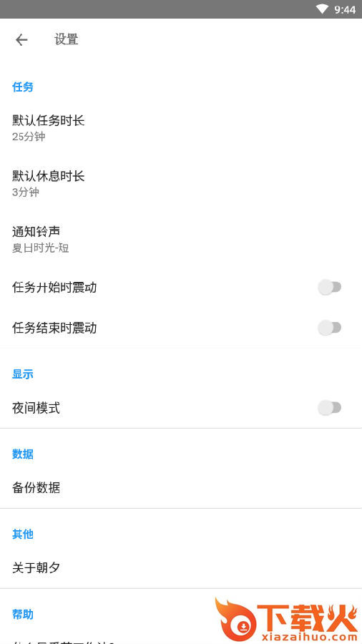The image size is (362, 644).
Task: Tap the 帮助 section header
Action: tap(23, 615)
